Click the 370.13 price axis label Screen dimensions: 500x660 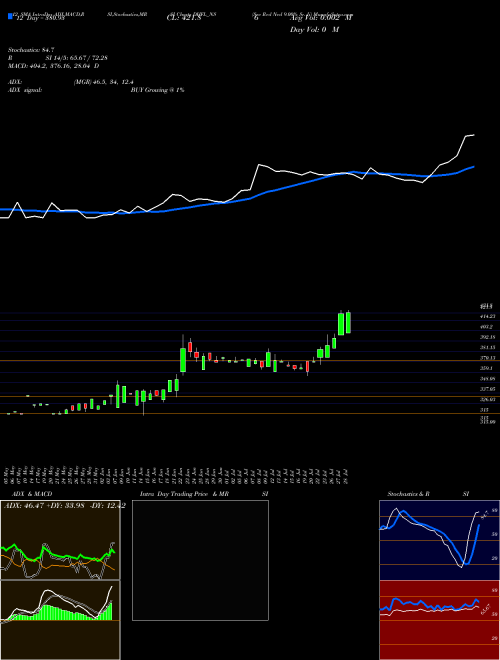pos(488,358)
